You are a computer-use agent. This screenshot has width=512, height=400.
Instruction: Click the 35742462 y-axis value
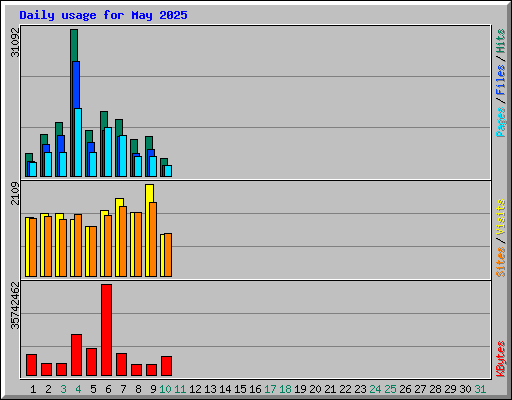pos(15,305)
